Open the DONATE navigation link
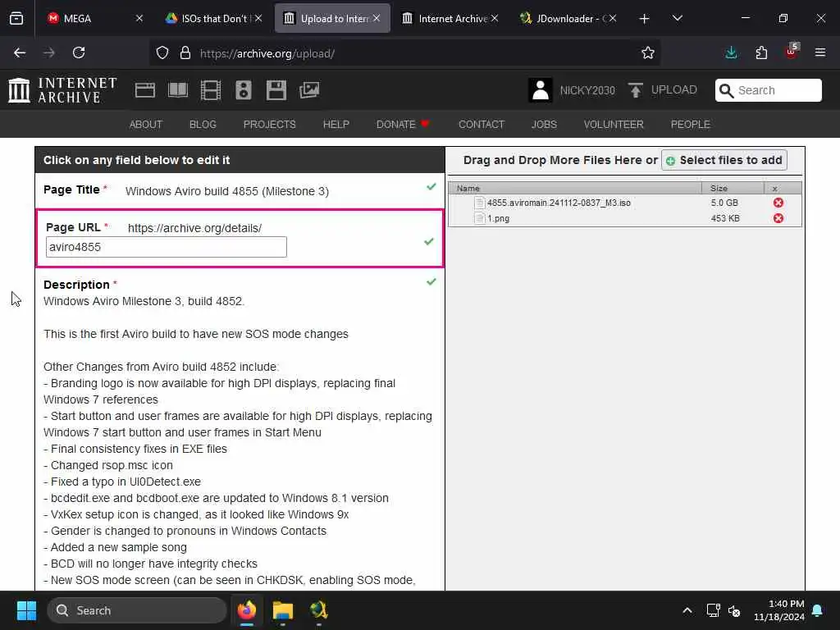Screen dimensions: 840x630 403,125
